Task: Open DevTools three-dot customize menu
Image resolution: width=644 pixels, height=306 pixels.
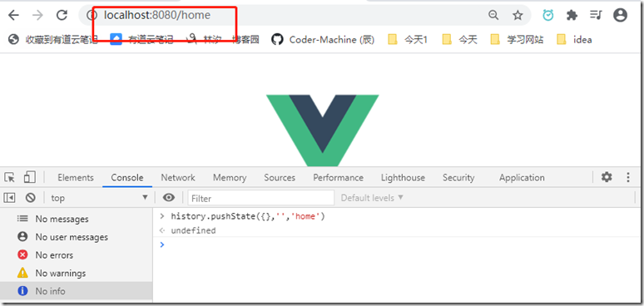Action: pyautogui.click(x=628, y=177)
